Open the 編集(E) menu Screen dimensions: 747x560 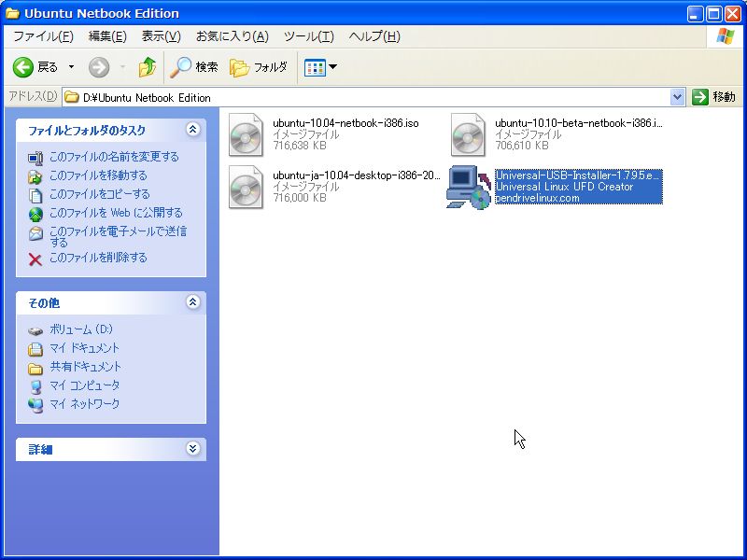point(107,36)
